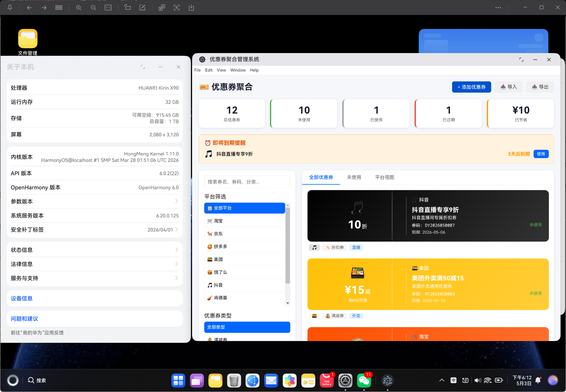This screenshot has height=392, width=566.
Task: Open the three-dot more options menu
Action: pyautogui.click(x=498, y=8)
